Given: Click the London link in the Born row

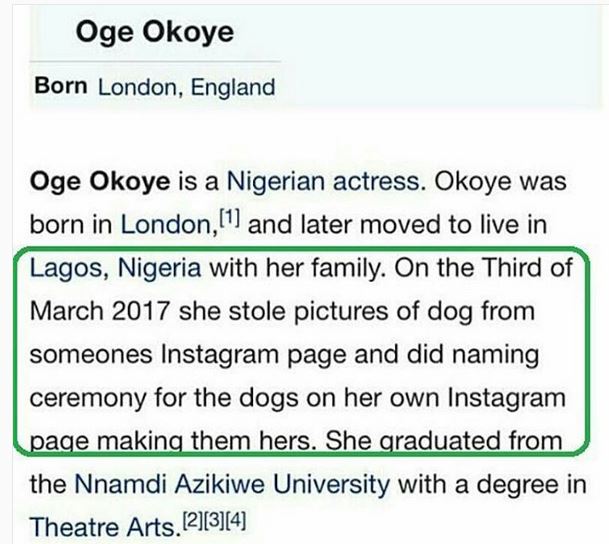Looking at the screenshot, I should (x=134, y=87).
